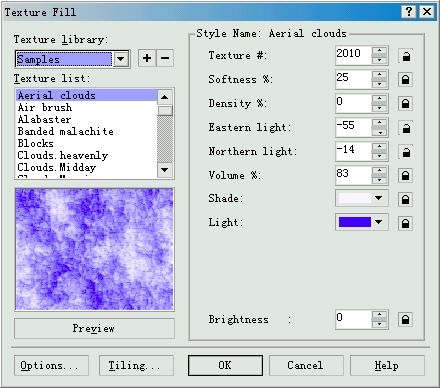This screenshot has height=388, width=440.
Task: Decrease Softness % with down spinner
Action: point(379,84)
